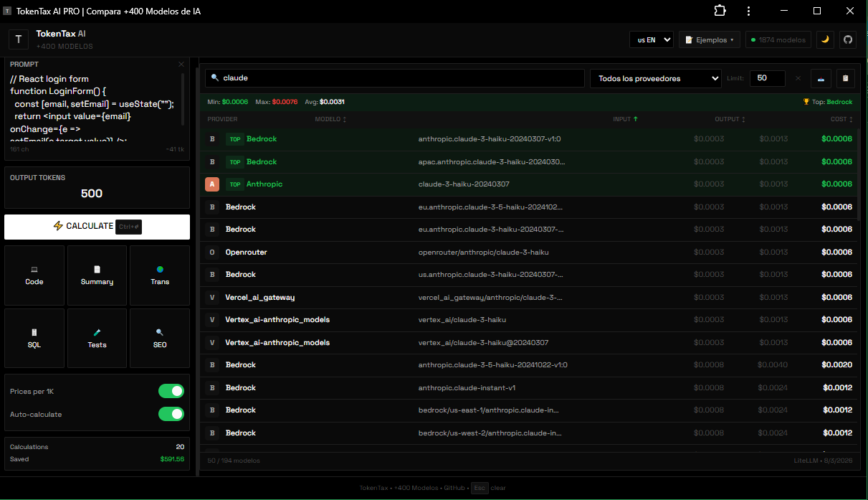The image size is (868, 500).
Task: Click the B badge of anthropic.claude-instant-v1 row
Action: 212,388
